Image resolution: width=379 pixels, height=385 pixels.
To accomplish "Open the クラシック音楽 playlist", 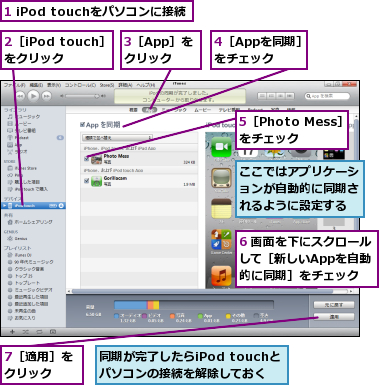I will point(26,269).
